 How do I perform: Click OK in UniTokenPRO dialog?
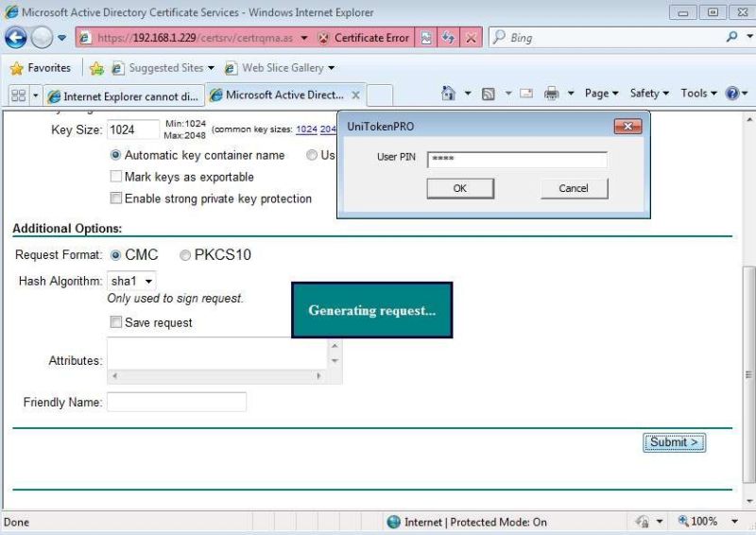pos(460,189)
